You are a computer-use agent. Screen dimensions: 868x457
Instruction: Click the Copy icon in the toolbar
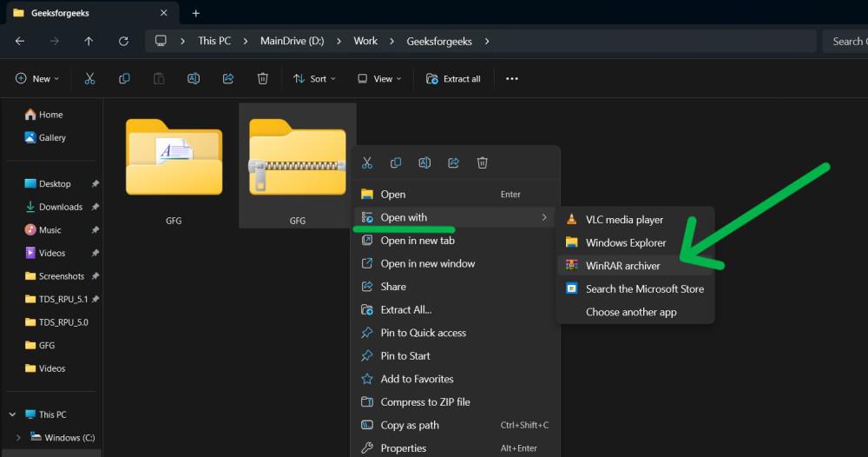pyautogui.click(x=124, y=79)
